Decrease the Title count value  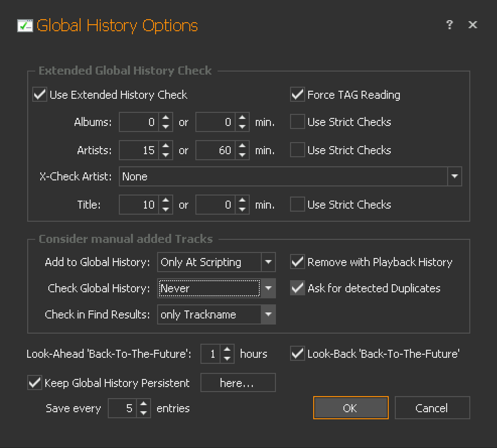tap(166, 209)
